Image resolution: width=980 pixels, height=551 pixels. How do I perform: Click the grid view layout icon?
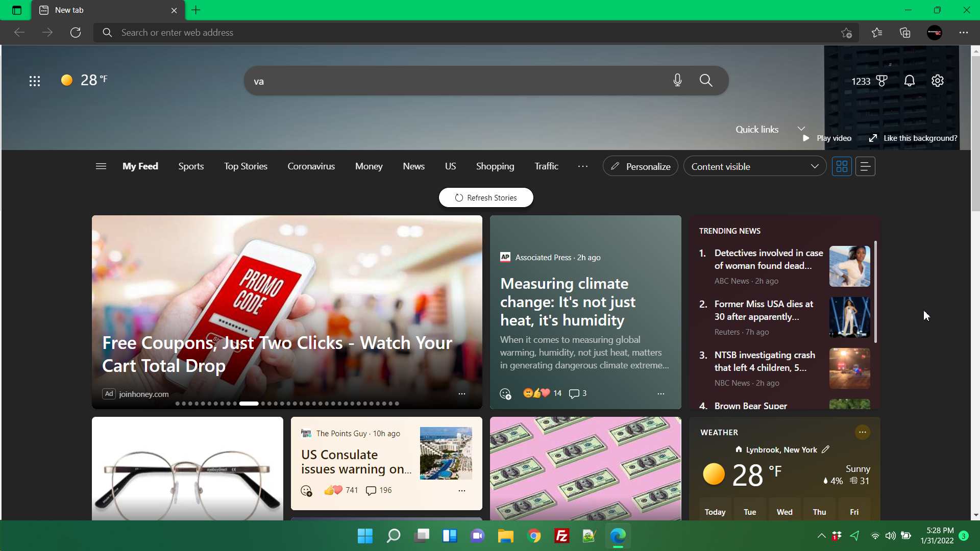pyautogui.click(x=842, y=166)
